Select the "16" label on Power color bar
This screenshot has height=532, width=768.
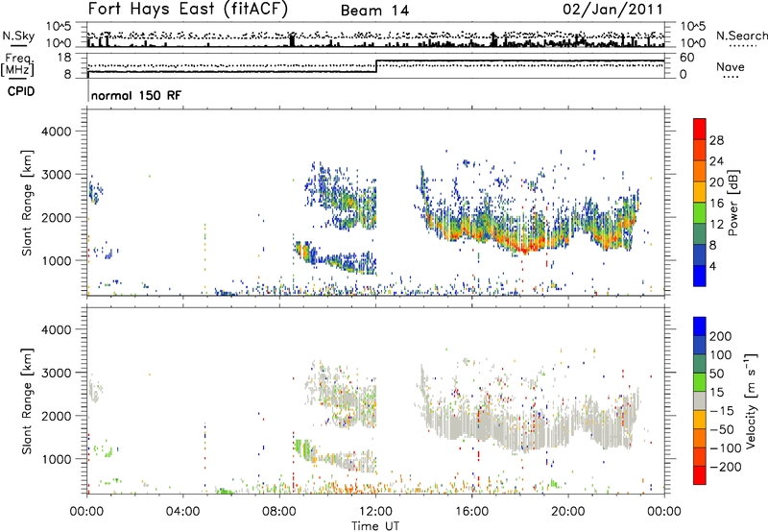point(716,204)
